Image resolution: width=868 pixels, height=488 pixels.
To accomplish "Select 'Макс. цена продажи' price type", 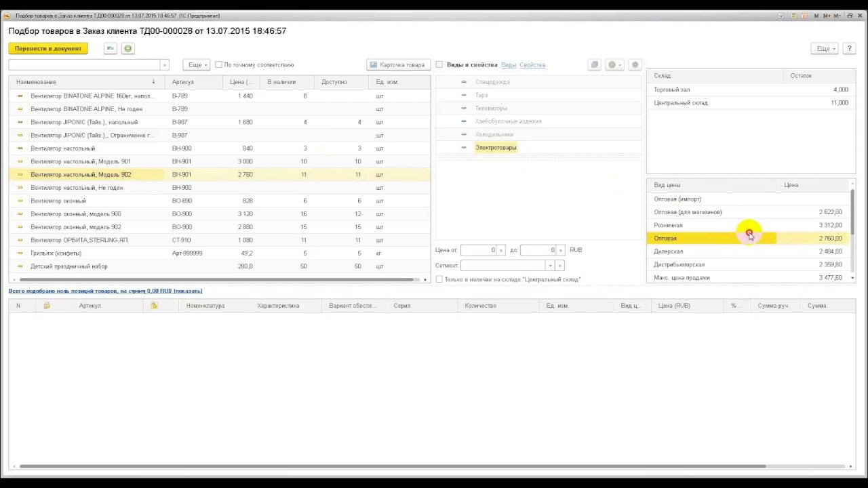I will coord(748,278).
